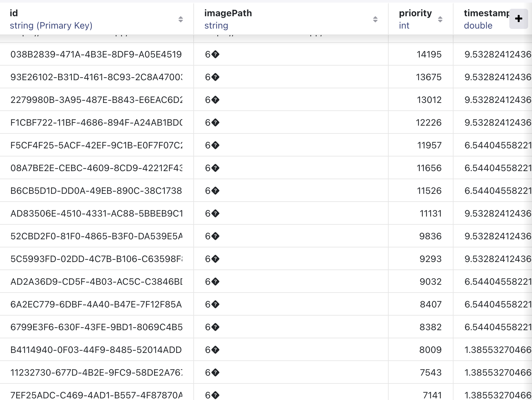The width and height of the screenshot is (532, 400).
Task: Select the priority value 14195 cell
Action: point(429,54)
